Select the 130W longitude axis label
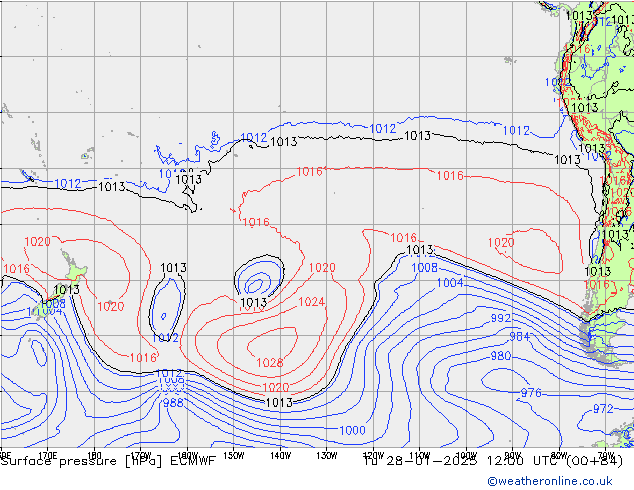This screenshot has width=634, height=490. (x=327, y=456)
